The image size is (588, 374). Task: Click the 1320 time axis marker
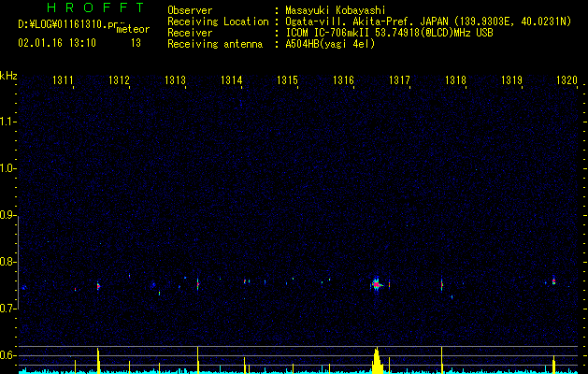click(x=566, y=80)
